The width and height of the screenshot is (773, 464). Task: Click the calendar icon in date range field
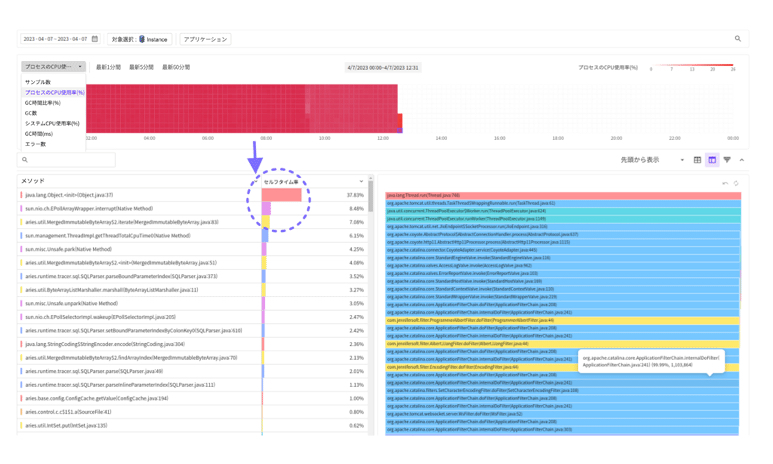(x=95, y=39)
